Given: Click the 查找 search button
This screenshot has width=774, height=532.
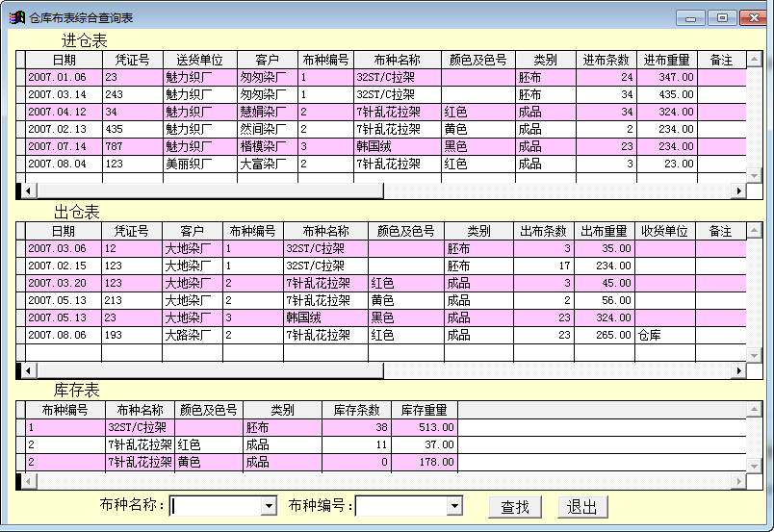Looking at the screenshot, I should tap(515, 507).
